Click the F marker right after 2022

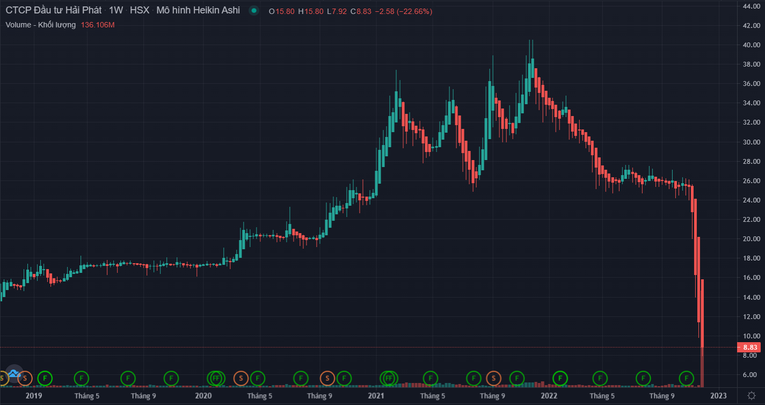pyautogui.click(x=560, y=377)
